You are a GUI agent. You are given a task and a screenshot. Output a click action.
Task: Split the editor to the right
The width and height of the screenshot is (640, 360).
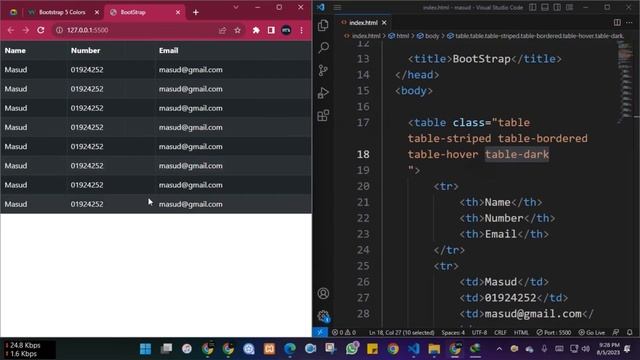click(617, 22)
